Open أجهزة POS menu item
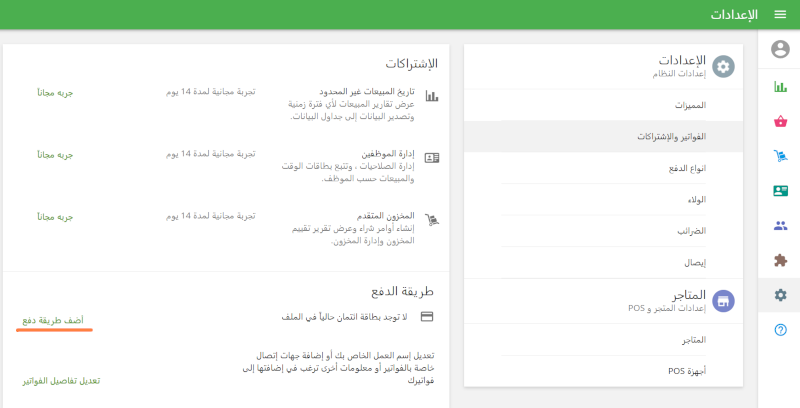Viewport: 800px width, 408px height. pos(603,371)
